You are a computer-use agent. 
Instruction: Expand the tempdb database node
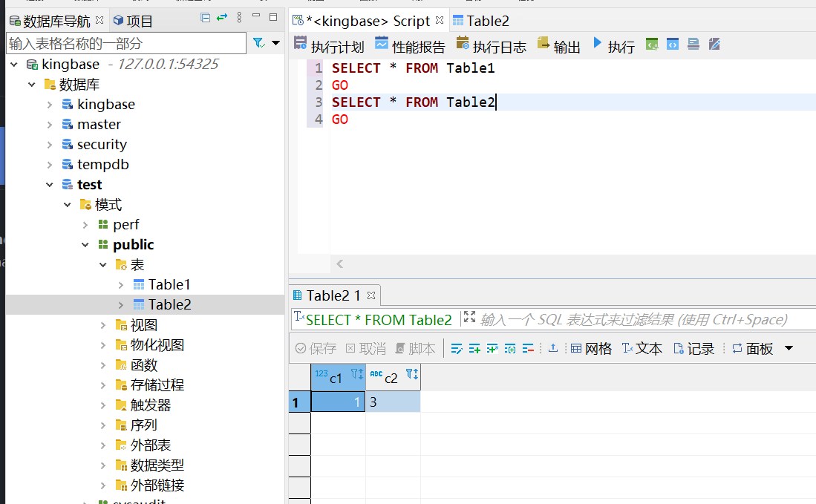(50, 165)
